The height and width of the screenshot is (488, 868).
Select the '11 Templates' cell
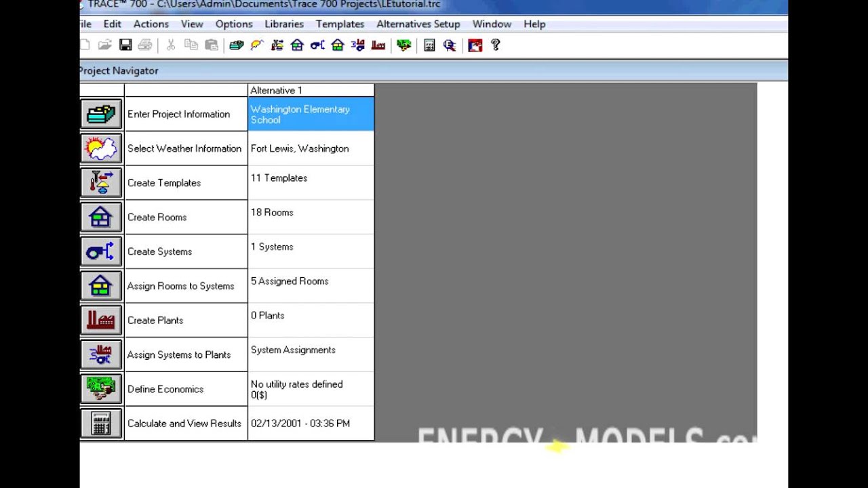coord(311,183)
